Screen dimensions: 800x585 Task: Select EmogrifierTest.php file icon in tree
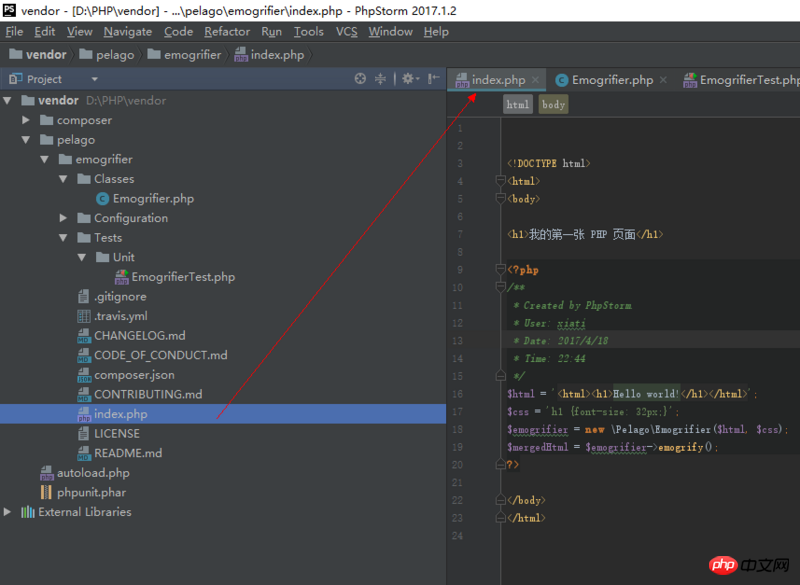(x=121, y=277)
